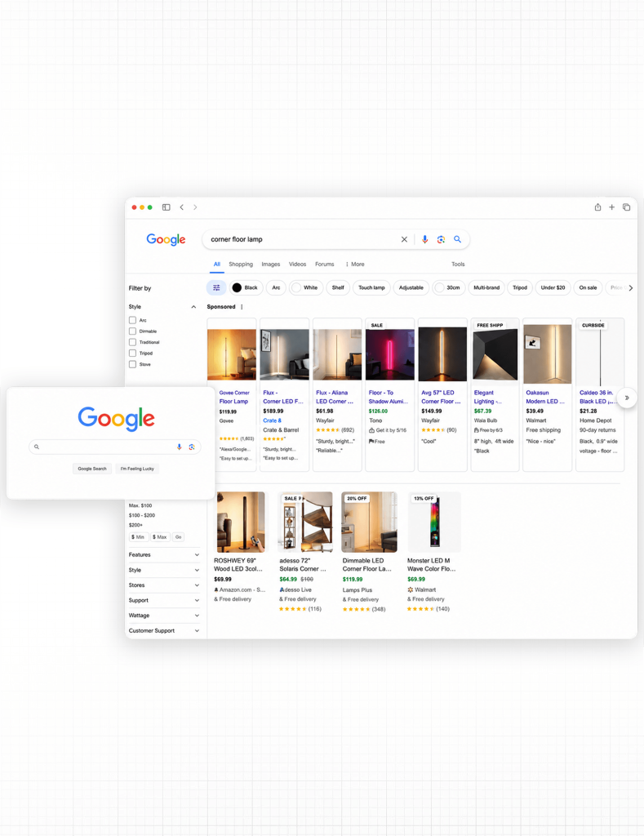Open the Monster LED Wave Color product image
This screenshot has width=644, height=836.
click(434, 522)
